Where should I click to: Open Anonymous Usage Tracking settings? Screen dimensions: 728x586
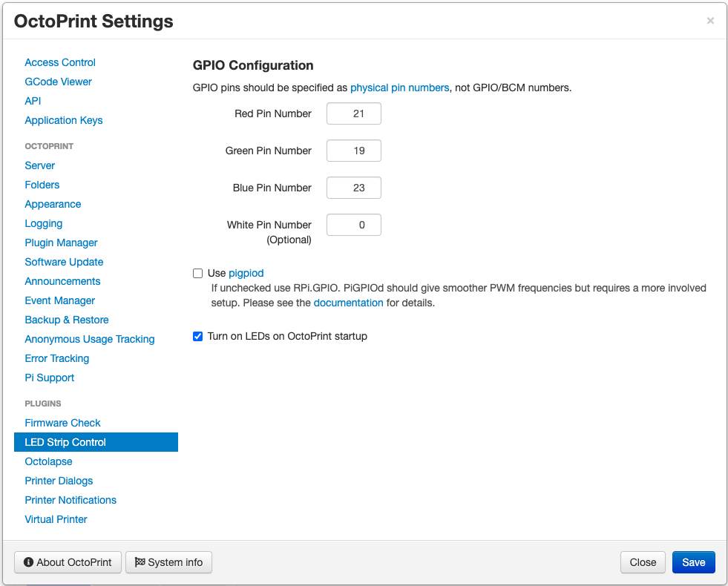pos(89,339)
